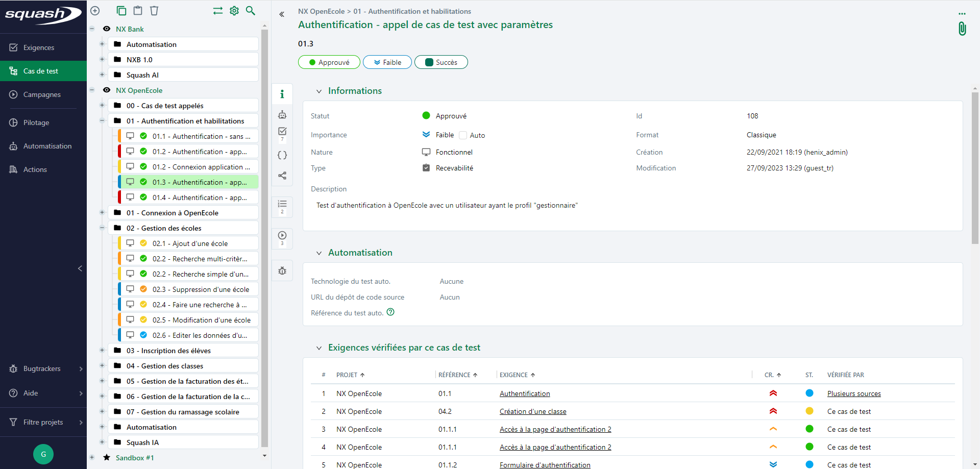
Task: Open the share-style called test cases icon
Action: [282, 176]
